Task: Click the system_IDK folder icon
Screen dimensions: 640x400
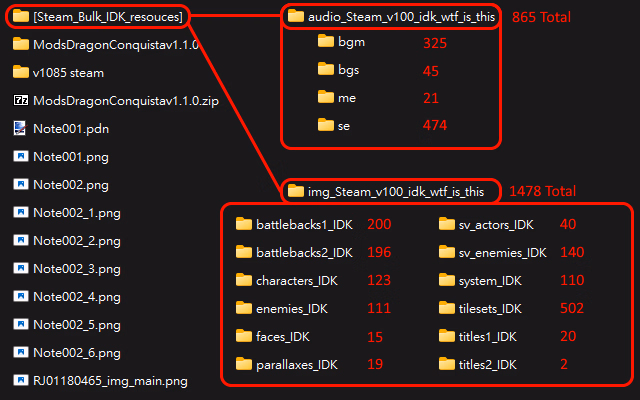Action: (447, 280)
